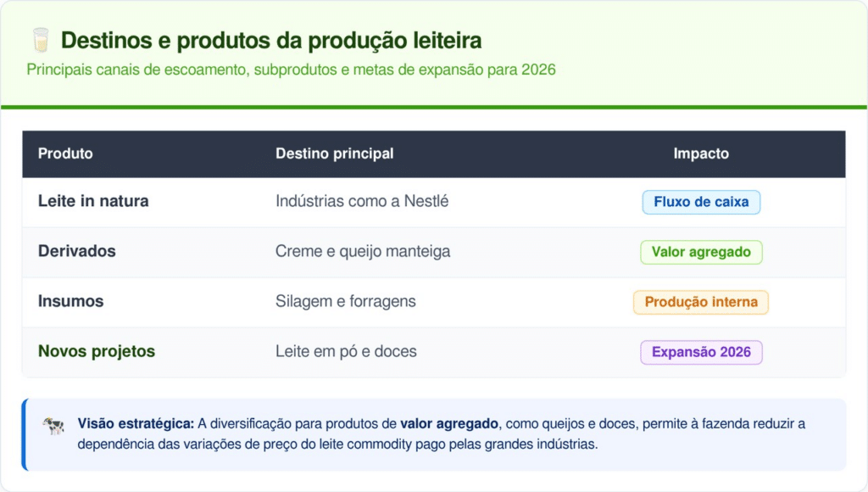Select the Leite in natura row label

click(93, 201)
